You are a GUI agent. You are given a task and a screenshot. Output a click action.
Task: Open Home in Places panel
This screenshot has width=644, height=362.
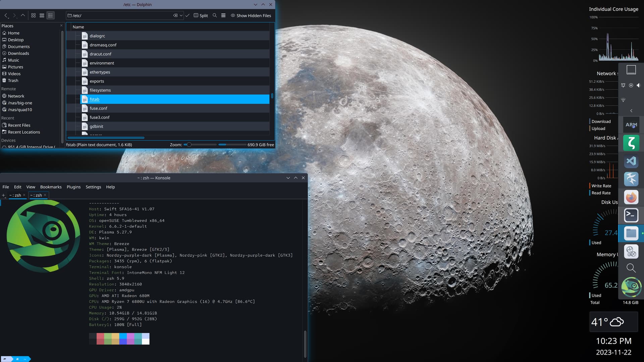pos(31,33)
